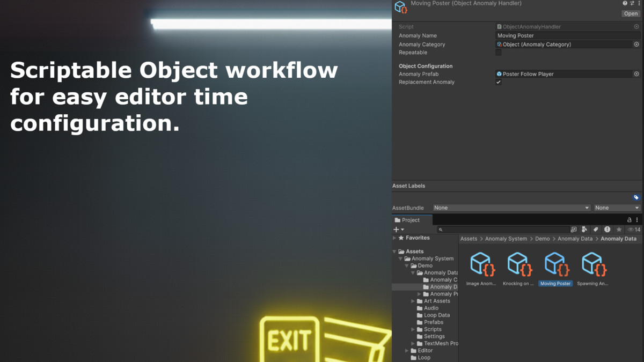Toggle the Project window lock icon
The height and width of the screenshot is (362, 644).
click(x=630, y=220)
